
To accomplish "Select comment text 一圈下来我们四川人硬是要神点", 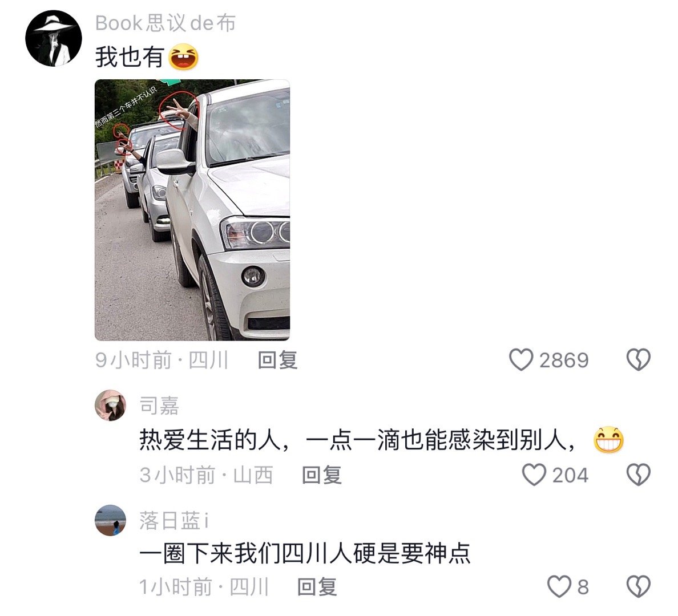I will (305, 553).
